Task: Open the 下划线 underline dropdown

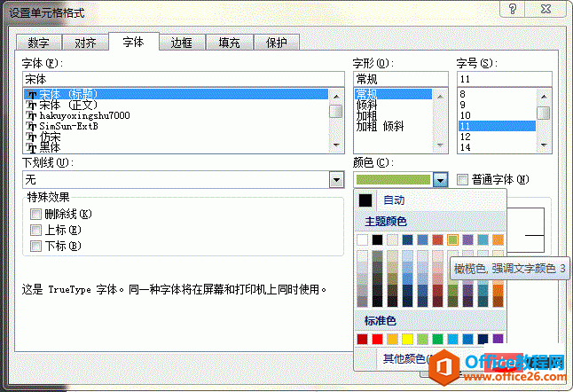Action: pos(336,180)
